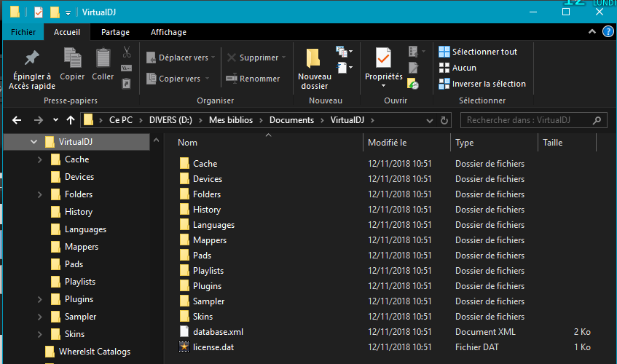Refresh the address bar location
The image size is (617, 364).
coord(444,120)
